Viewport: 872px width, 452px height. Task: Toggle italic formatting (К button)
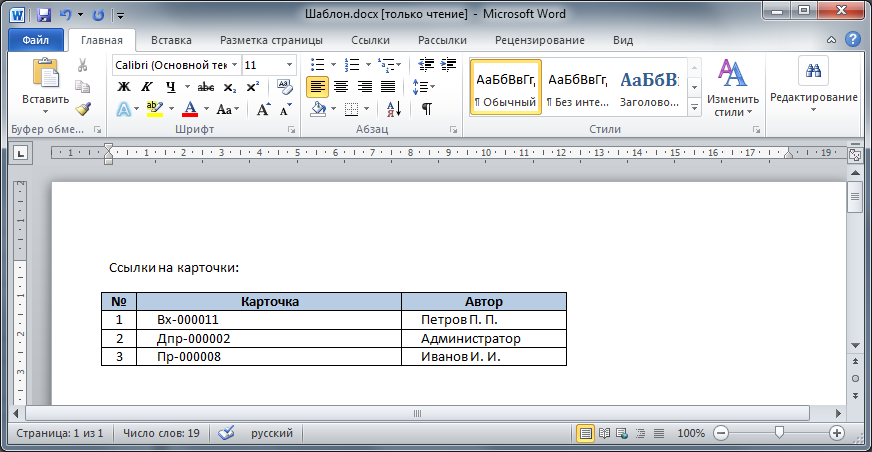coord(147,87)
